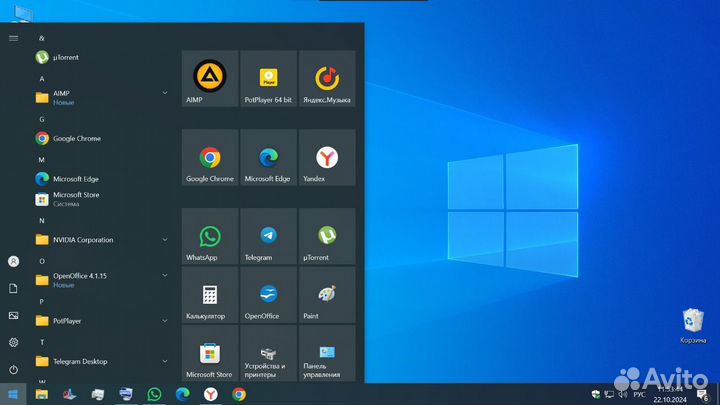Click the 'M' letter header in app list
720x405 pixels.
42,160
